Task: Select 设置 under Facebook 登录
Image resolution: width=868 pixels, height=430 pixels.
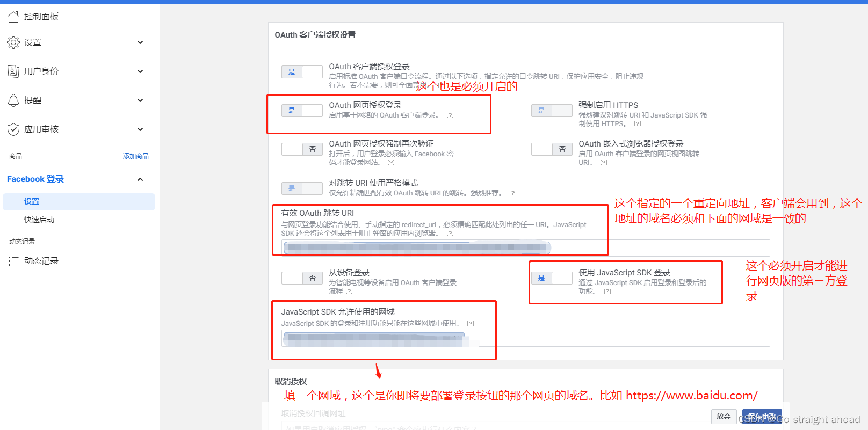Action: tap(79, 202)
